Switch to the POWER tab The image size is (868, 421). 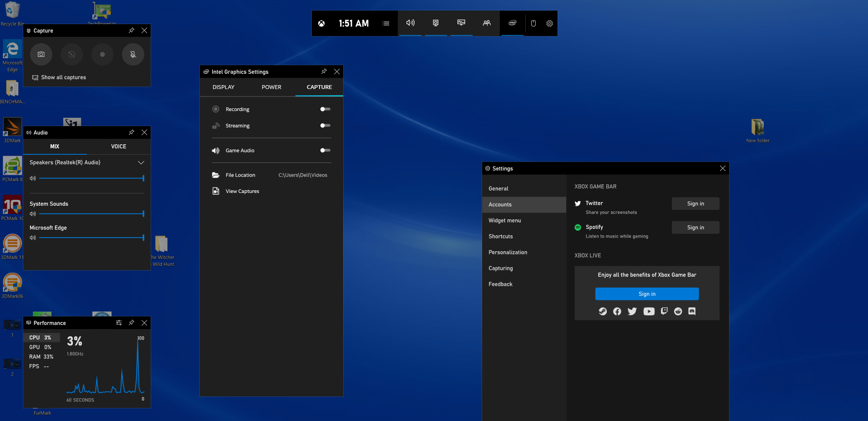271,87
